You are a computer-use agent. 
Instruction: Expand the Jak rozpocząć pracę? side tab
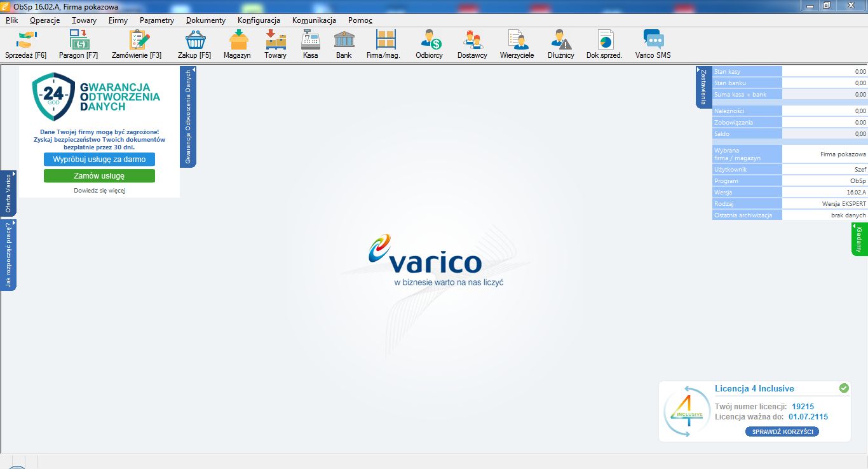8,255
